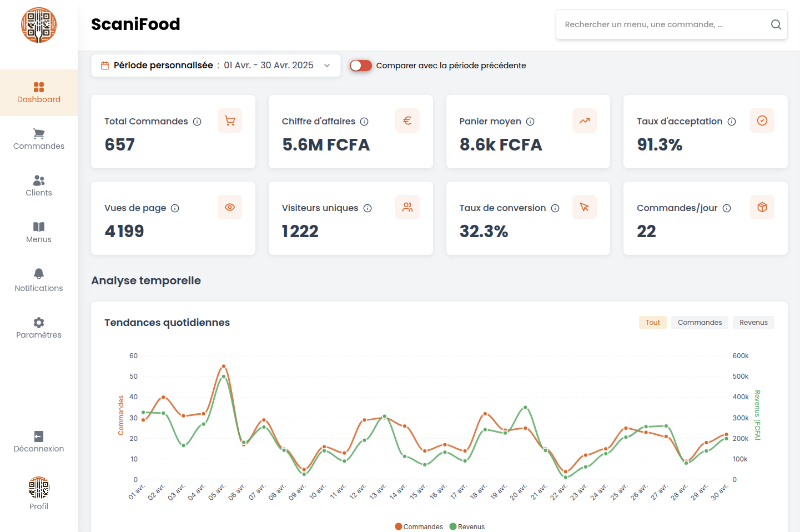Viewport: 800px width, 532px height.
Task: Click the info icon beside Taux d'acceptation
Action: (733, 121)
